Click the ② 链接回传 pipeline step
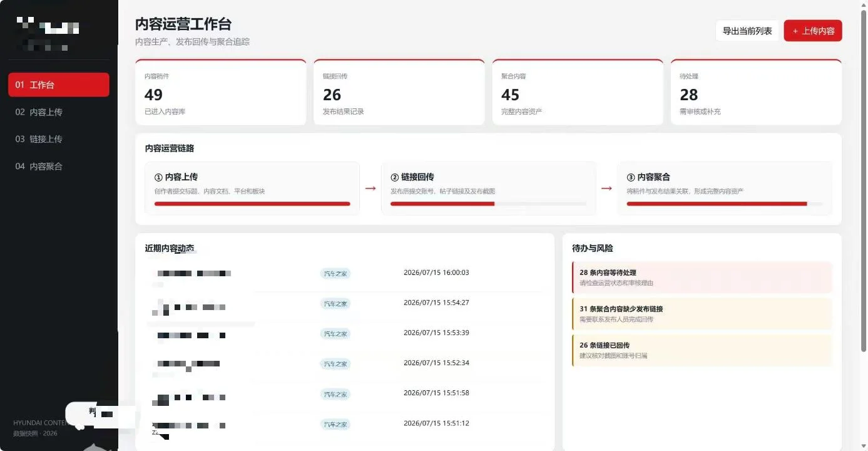868x451 pixels. 489,189
